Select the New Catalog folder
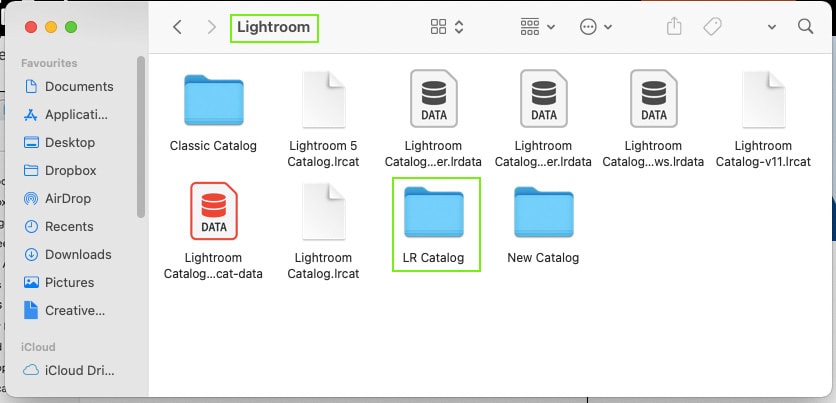This screenshot has width=836, height=403. tap(543, 212)
